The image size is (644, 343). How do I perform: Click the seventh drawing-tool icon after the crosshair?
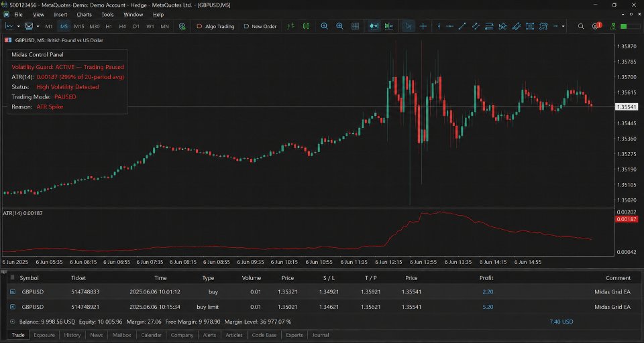[517, 26]
